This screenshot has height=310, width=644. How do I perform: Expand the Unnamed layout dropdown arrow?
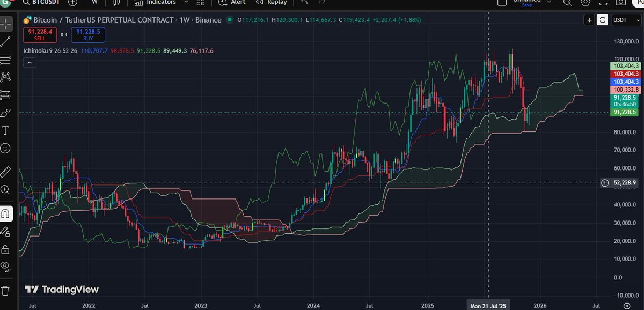pos(549,2)
